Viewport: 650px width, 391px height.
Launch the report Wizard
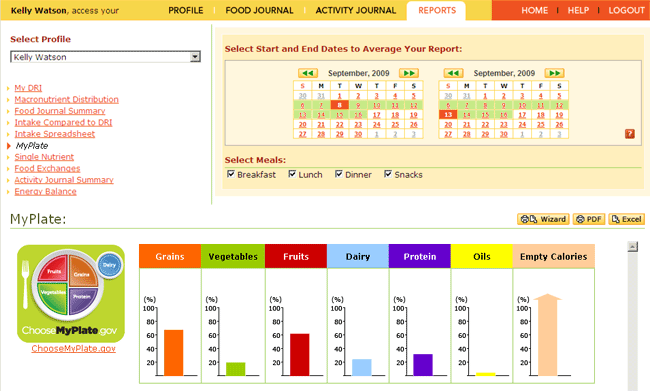coord(543,219)
